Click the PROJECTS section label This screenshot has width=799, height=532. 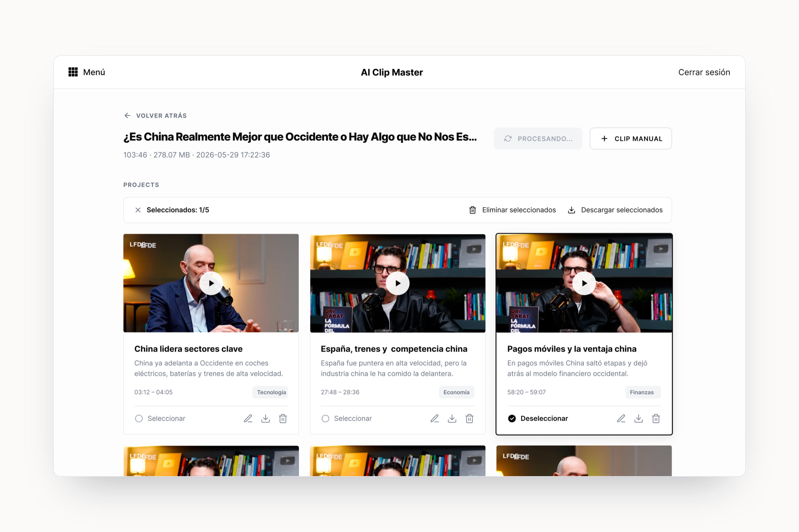141,185
